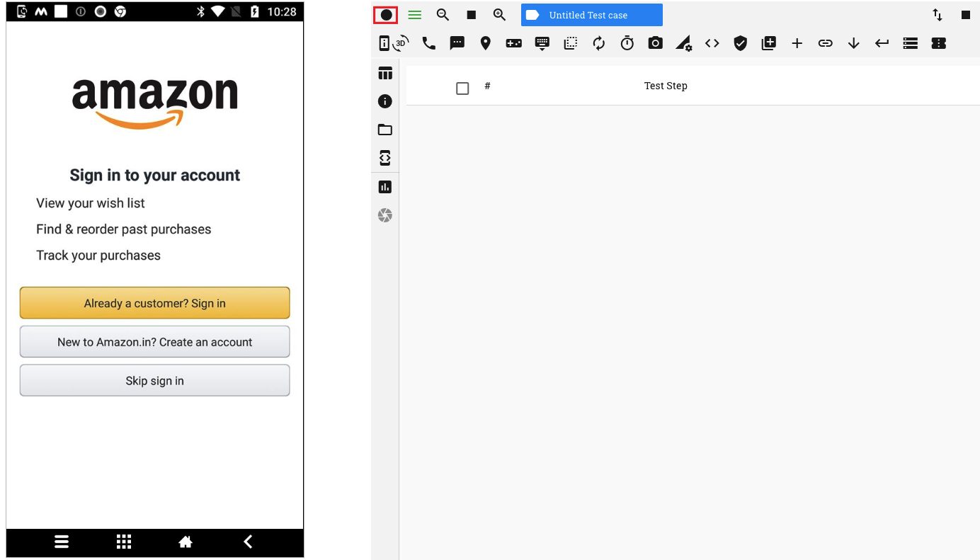Viewport: 980px width, 560px height.
Task: Tap the phone's apps grid button
Action: click(124, 542)
